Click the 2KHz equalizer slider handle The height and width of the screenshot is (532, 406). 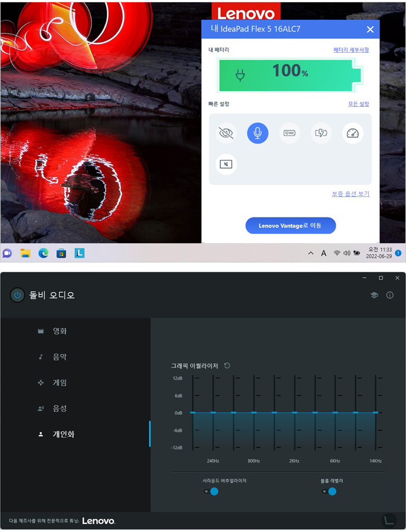294,413
